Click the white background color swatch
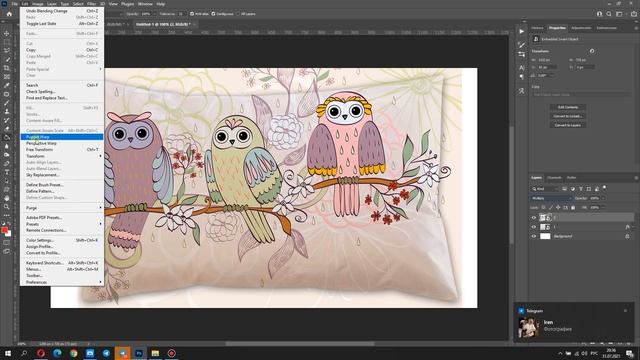640x360 pixels. coord(8,234)
